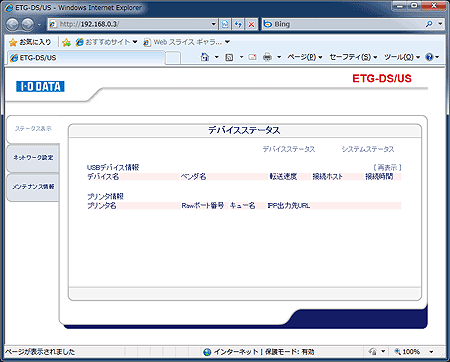Click the RSS feeds toolbar icon
450x362 pixels.
229,57
